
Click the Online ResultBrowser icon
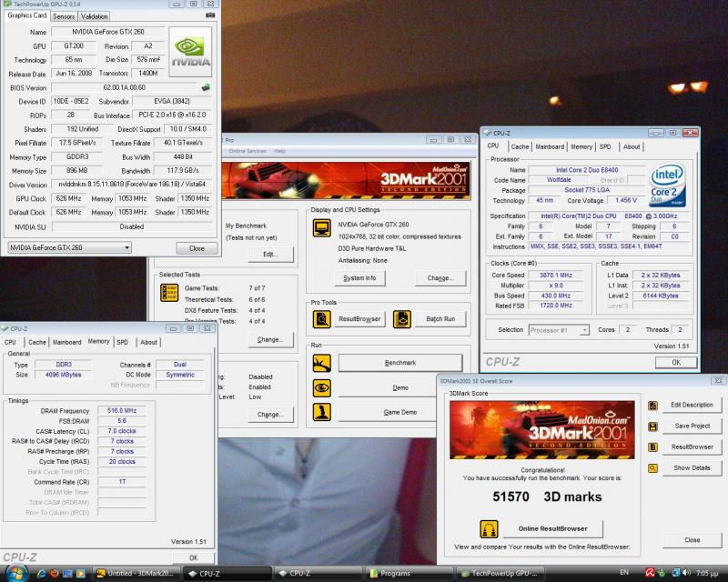coord(489,528)
